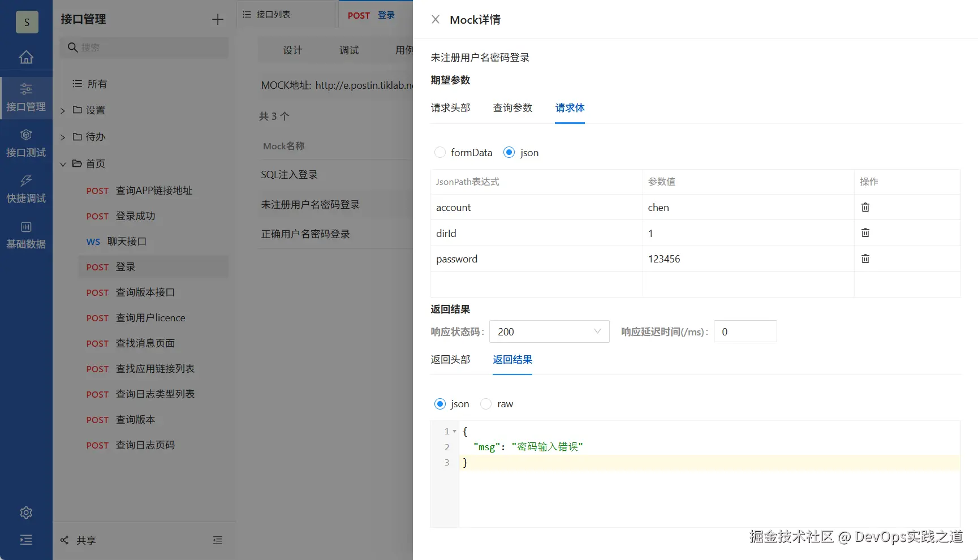Click the empty JsonPath表达式 row
Image resolution: width=978 pixels, height=560 pixels.
(x=537, y=284)
